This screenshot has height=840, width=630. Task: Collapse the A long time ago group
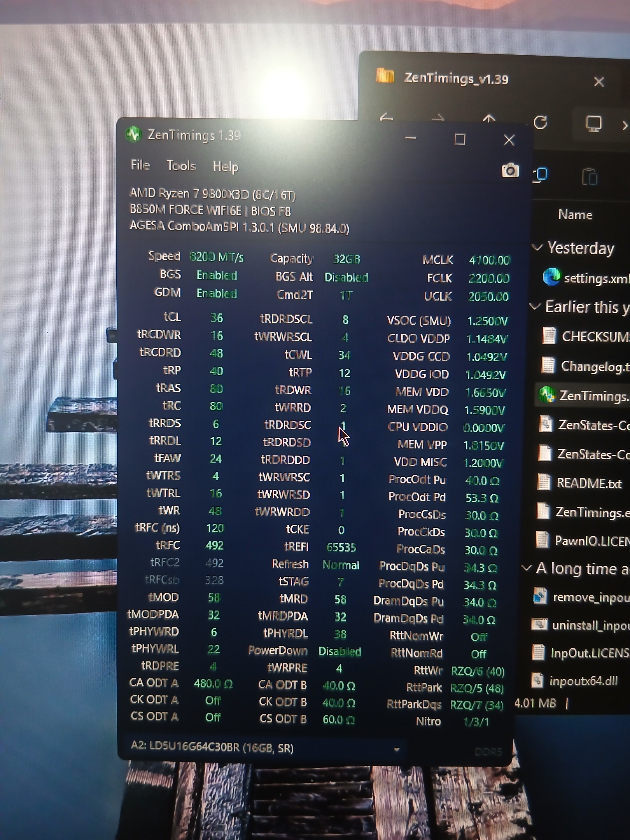click(526, 568)
